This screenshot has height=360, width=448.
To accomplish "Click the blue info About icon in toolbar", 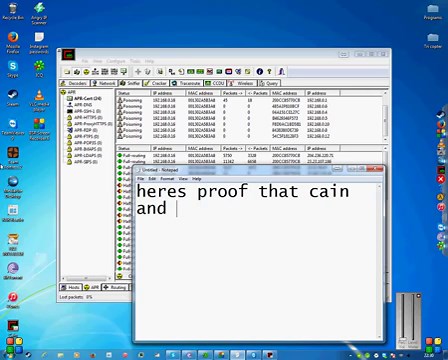I will click(260, 72).
